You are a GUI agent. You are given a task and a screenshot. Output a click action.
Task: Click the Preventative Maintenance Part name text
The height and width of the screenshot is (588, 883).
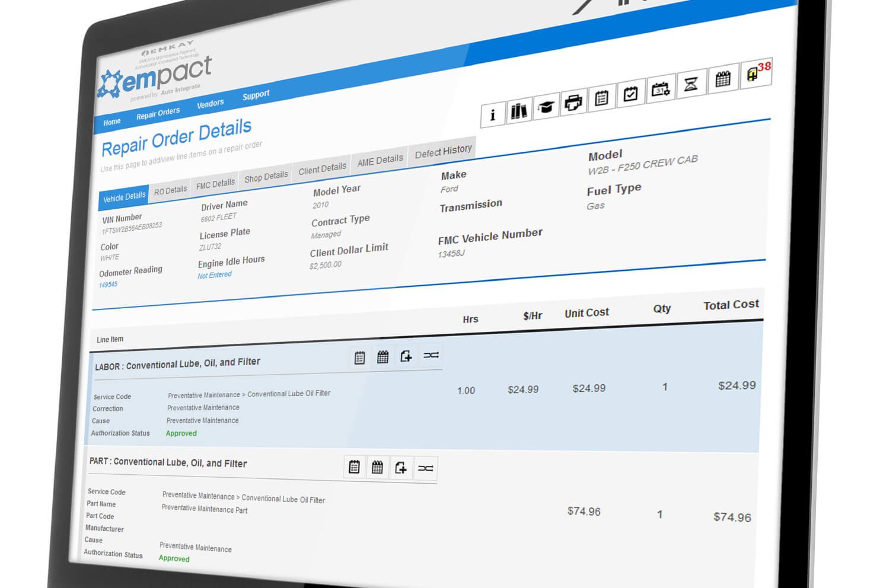[x=205, y=509]
